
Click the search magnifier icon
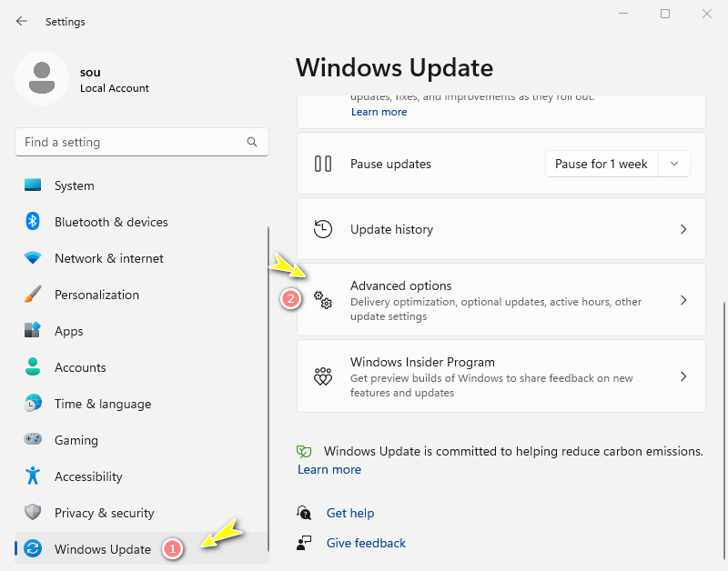252,142
